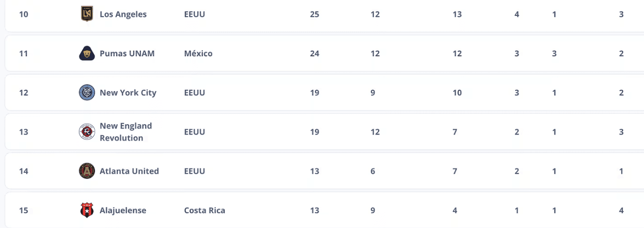
Task: Click Pumas UNAM total points value 24
Action: [314, 53]
